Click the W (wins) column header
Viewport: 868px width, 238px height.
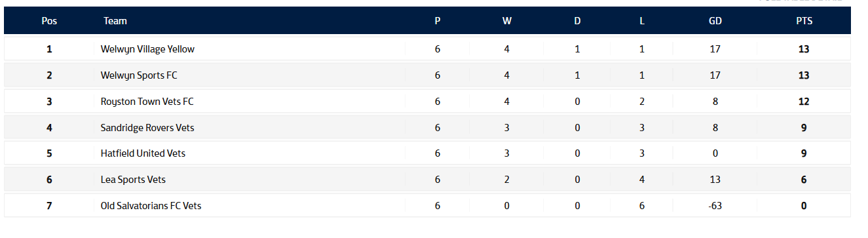507,21
